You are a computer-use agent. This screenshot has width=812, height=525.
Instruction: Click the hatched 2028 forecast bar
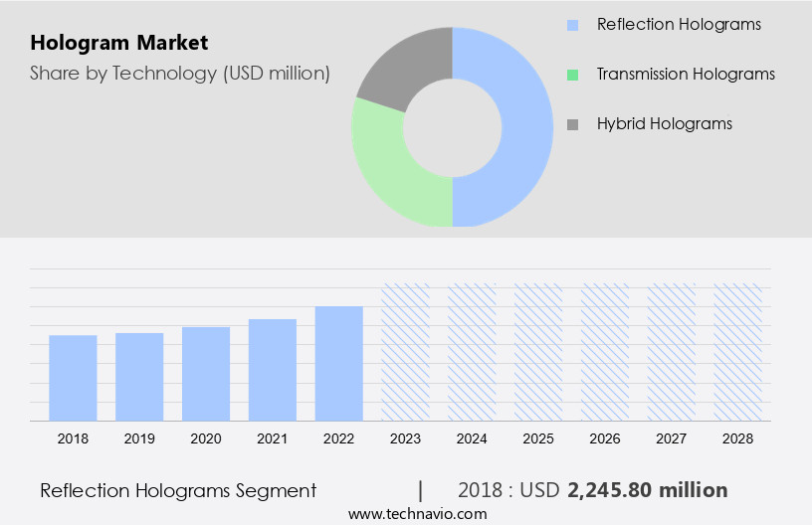click(x=737, y=352)
